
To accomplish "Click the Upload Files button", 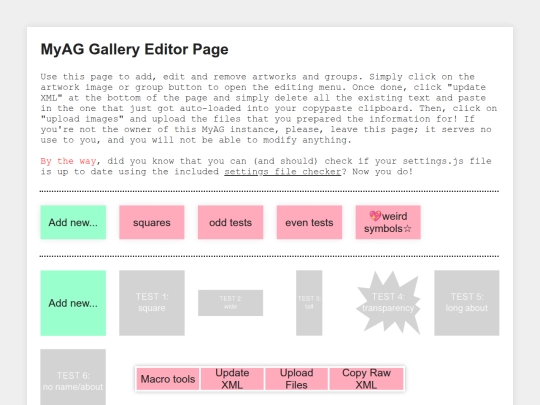I will pyautogui.click(x=296, y=379).
